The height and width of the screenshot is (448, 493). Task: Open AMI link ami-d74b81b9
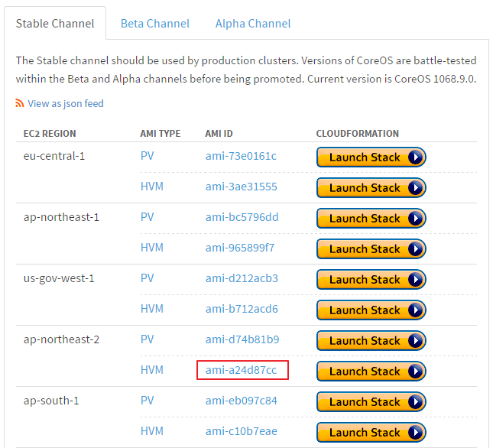[242, 339]
